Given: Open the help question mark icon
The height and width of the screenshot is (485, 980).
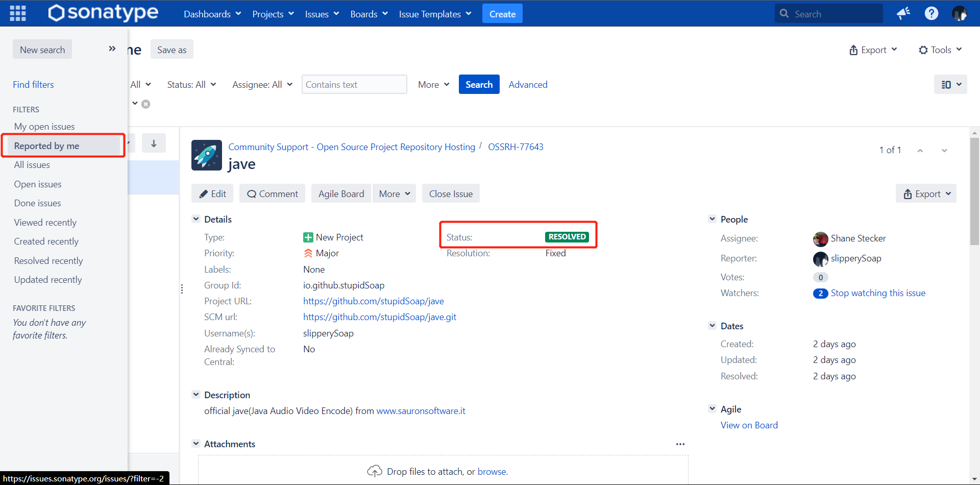Looking at the screenshot, I should coord(932,13).
